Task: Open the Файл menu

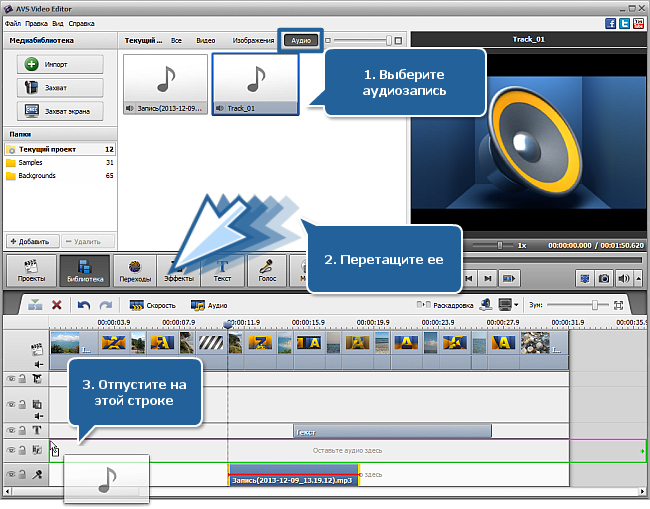Action: tap(13, 24)
